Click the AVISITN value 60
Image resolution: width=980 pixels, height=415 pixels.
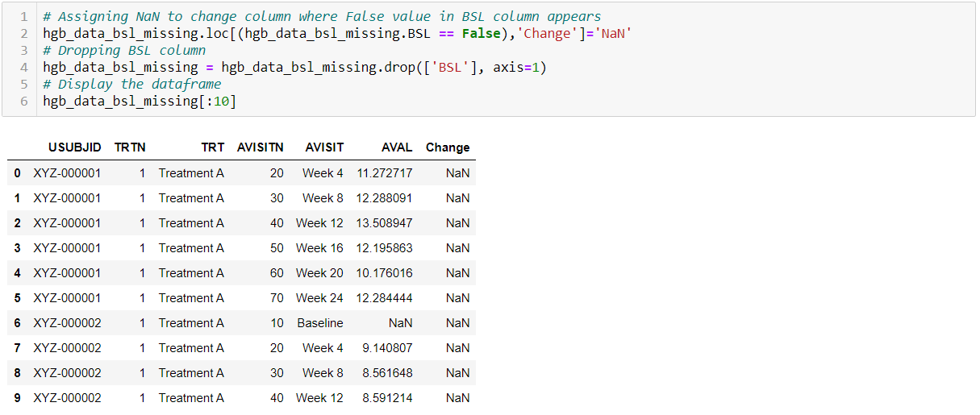[x=277, y=273]
